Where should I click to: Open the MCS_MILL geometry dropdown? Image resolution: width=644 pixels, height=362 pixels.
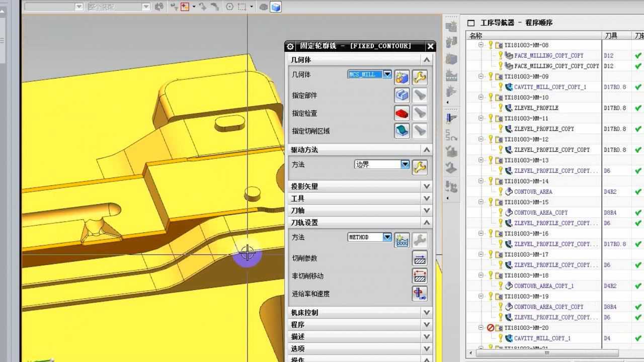tap(387, 74)
